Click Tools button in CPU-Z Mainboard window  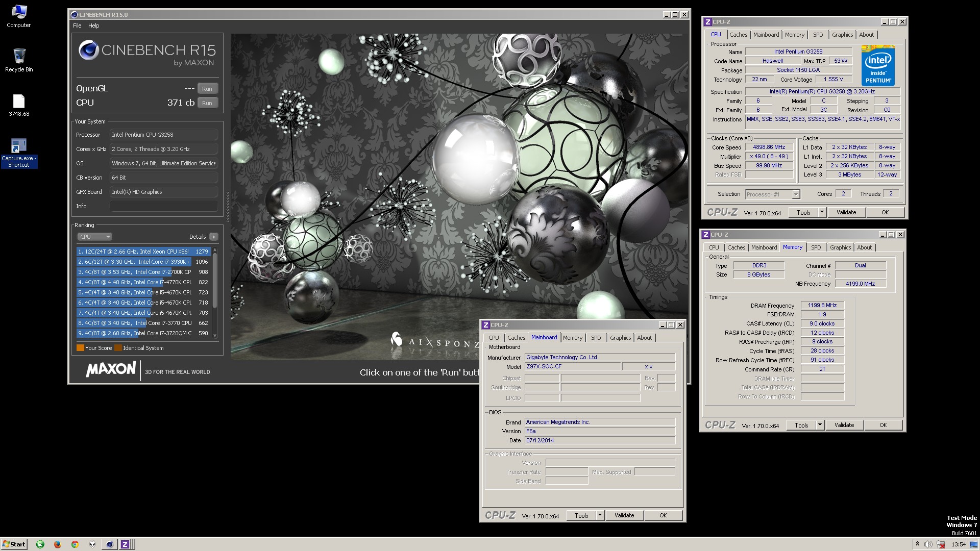[x=581, y=515]
